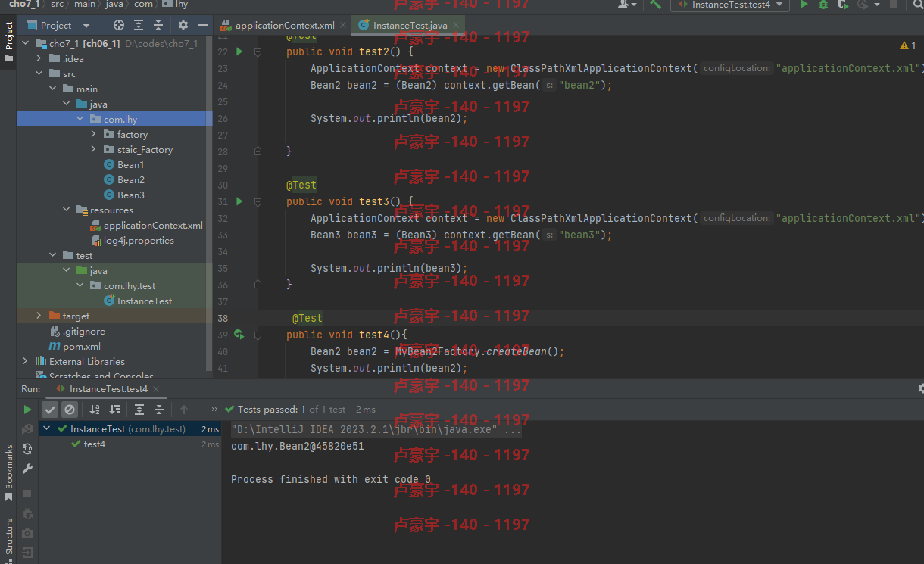The image size is (924, 564).
Task: Close the InstanceTest.test4 run tab
Action: tap(157, 389)
